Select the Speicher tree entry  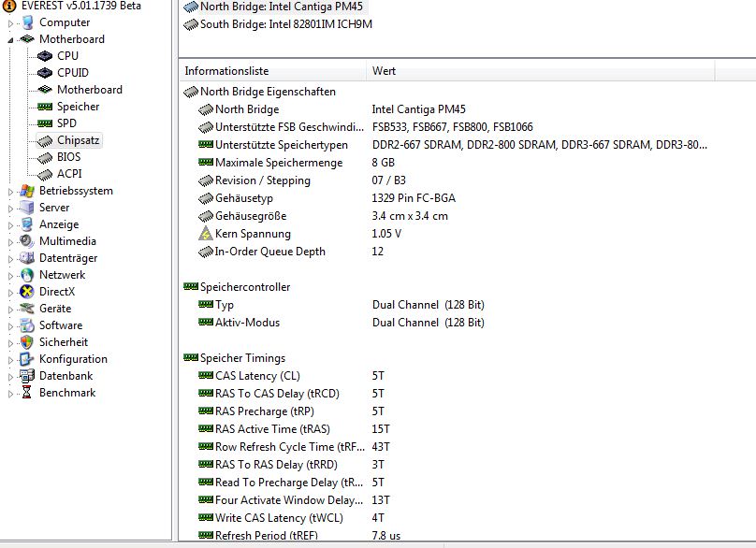click(78, 107)
